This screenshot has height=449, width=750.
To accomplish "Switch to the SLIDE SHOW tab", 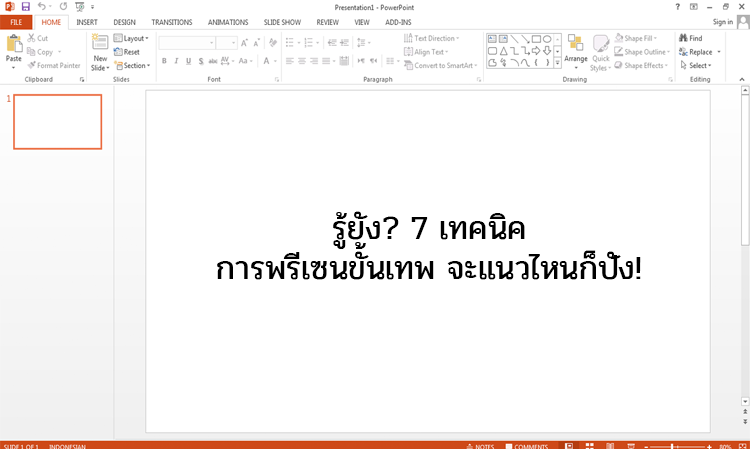I will pyautogui.click(x=282, y=22).
